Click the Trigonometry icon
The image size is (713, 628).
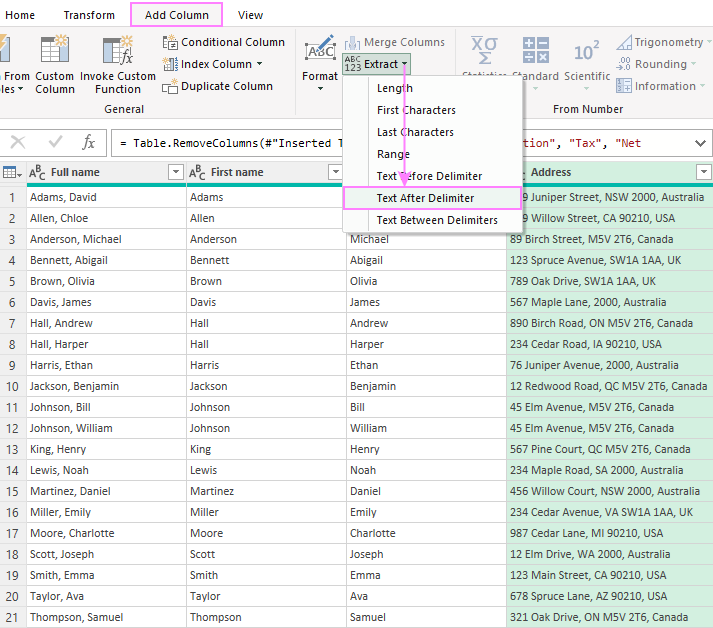[x=624, y=42]
